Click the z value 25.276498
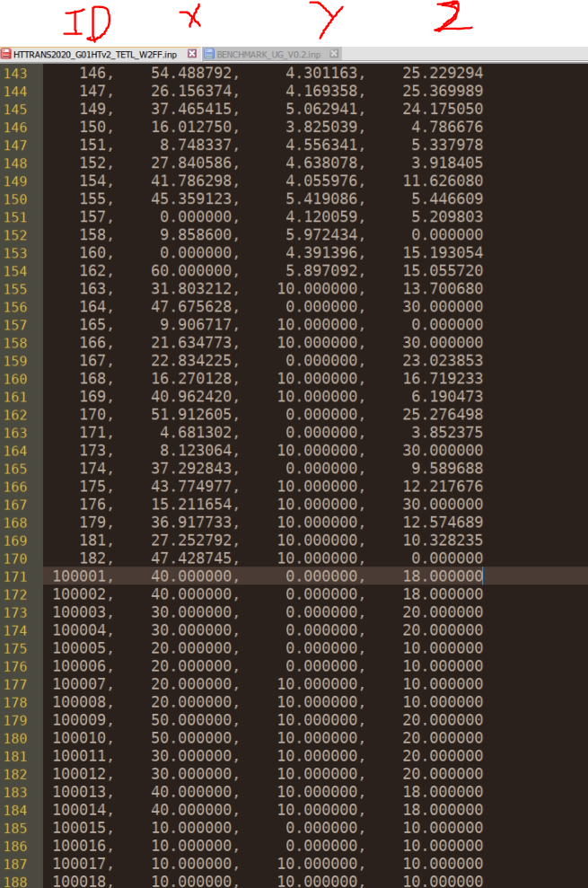588x888 pixels. pos(443,415)
